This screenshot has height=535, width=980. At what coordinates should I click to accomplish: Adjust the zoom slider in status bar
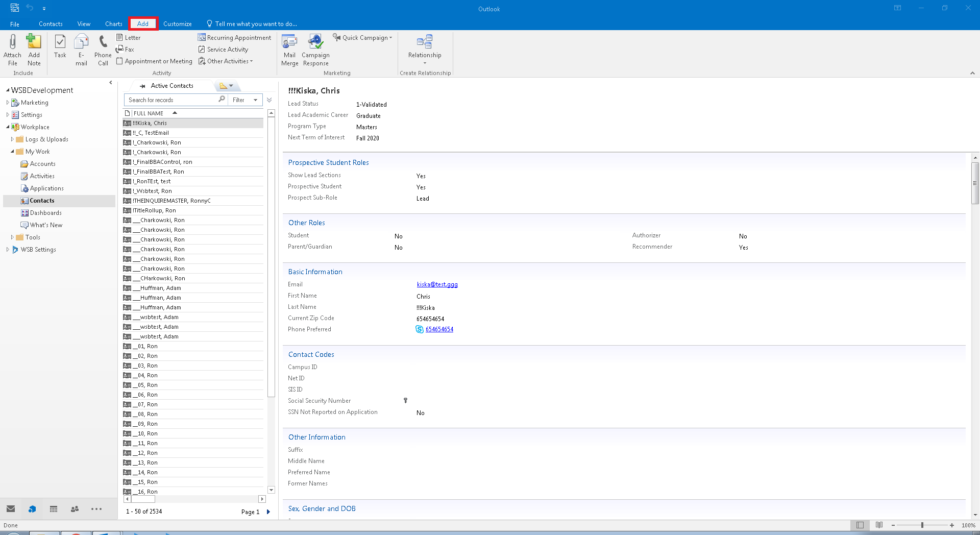[x=922, y=525]
